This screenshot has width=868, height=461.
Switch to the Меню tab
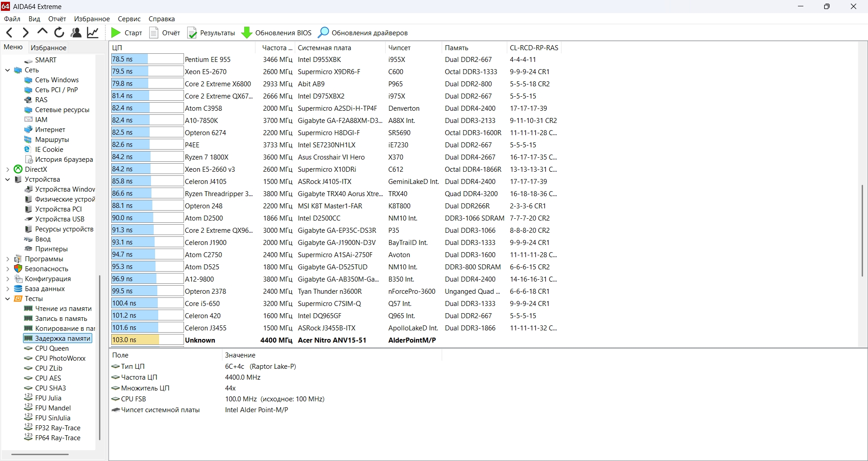[13, 47]
